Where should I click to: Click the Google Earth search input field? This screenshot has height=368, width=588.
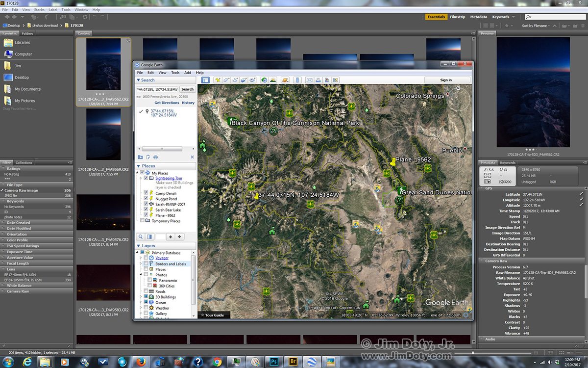(157, 89)
